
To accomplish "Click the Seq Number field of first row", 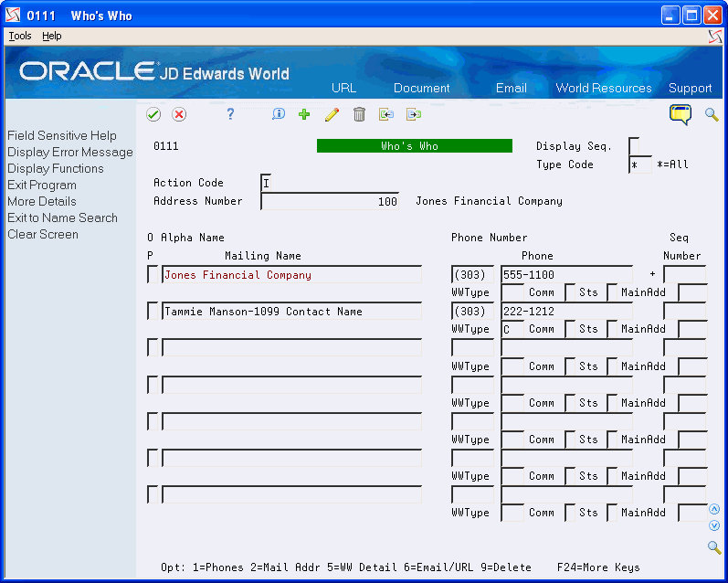I will click(x=685, y=274).
